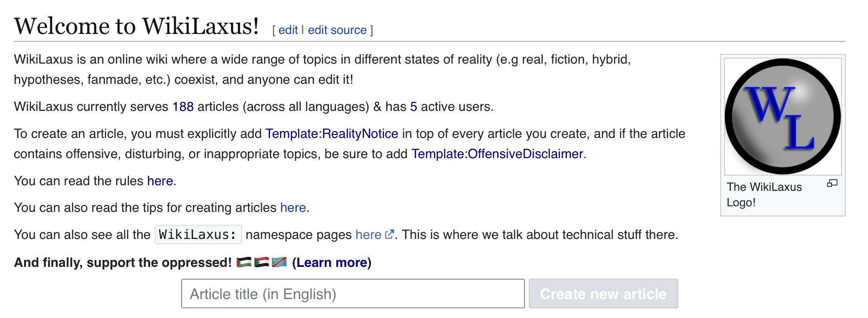The height and width of the screenshot is (318, 868).
Task: Click the DR Congo flag emoji
Action: (x=279, y=262)
